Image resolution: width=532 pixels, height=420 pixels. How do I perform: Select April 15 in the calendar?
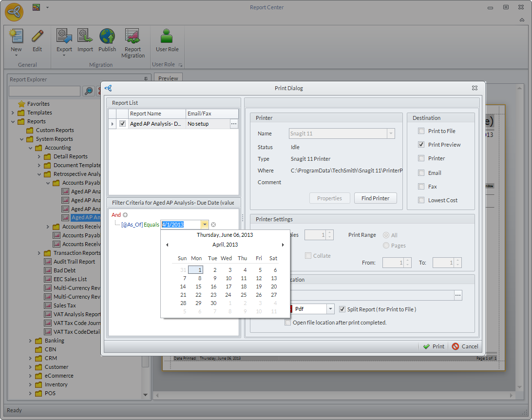[198, 286]
